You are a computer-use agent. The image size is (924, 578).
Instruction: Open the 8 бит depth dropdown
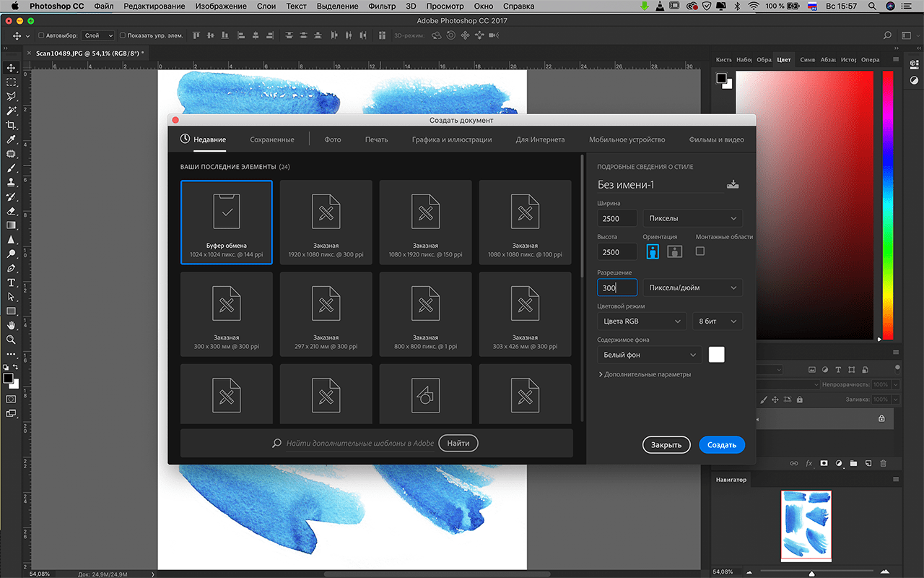(716, 322)
